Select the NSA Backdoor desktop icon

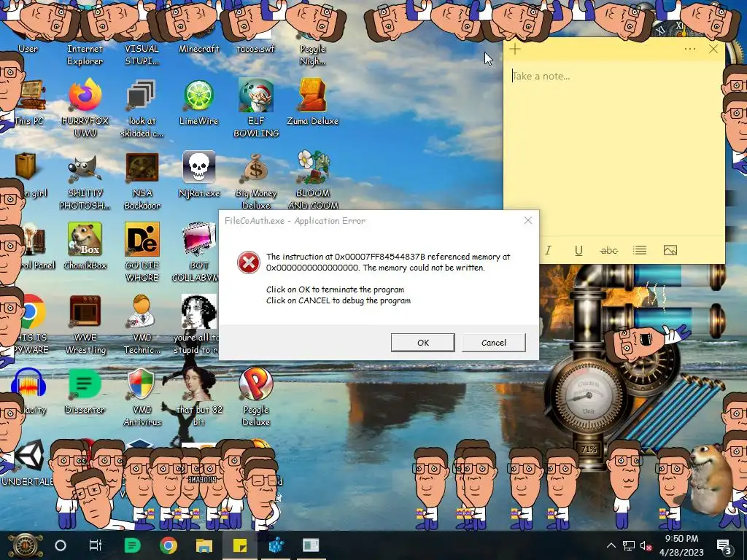tap(142, 181)
